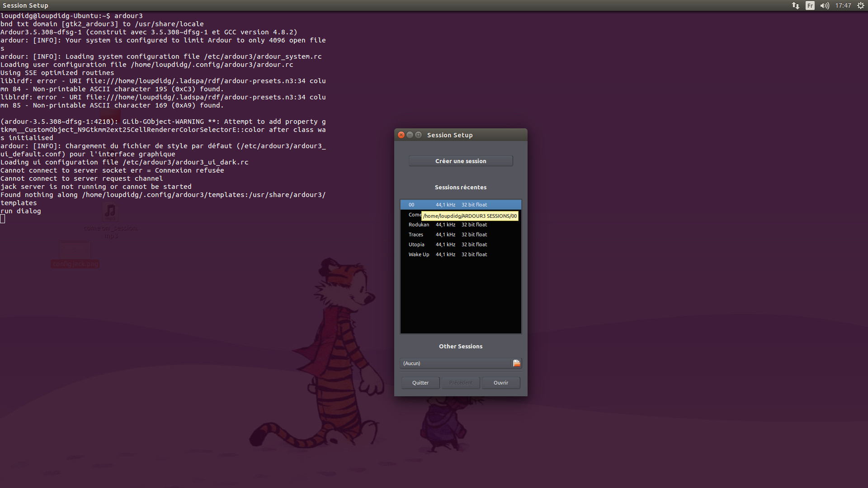The image size is (868, 488).
Task: Maximize the Session Setup dialog
Action: 418,135
